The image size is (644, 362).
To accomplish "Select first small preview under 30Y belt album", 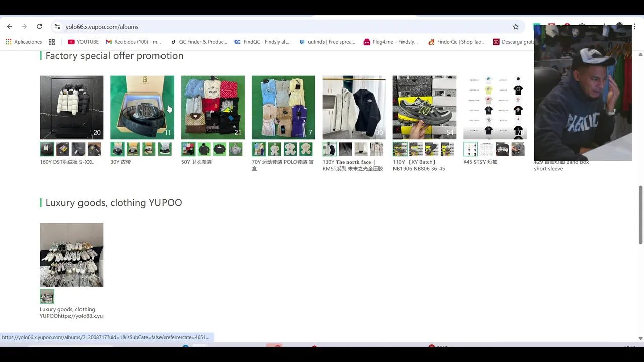I will [117, 149].
